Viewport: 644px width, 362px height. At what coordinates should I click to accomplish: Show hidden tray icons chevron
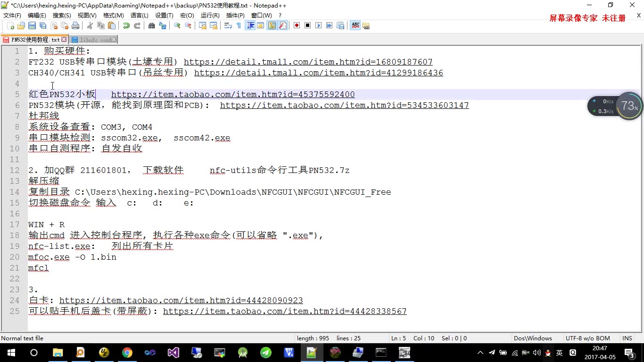(480, 353)
